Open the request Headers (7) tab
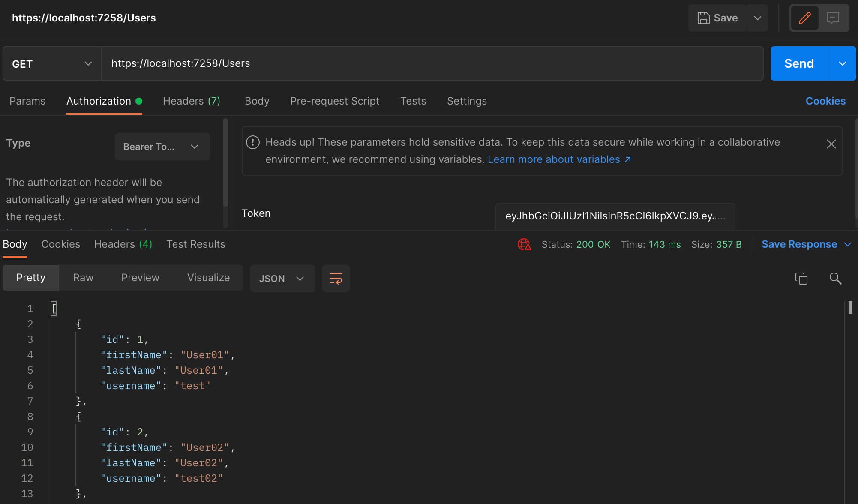Screen dimensions: 858x504 click(192, 101)
